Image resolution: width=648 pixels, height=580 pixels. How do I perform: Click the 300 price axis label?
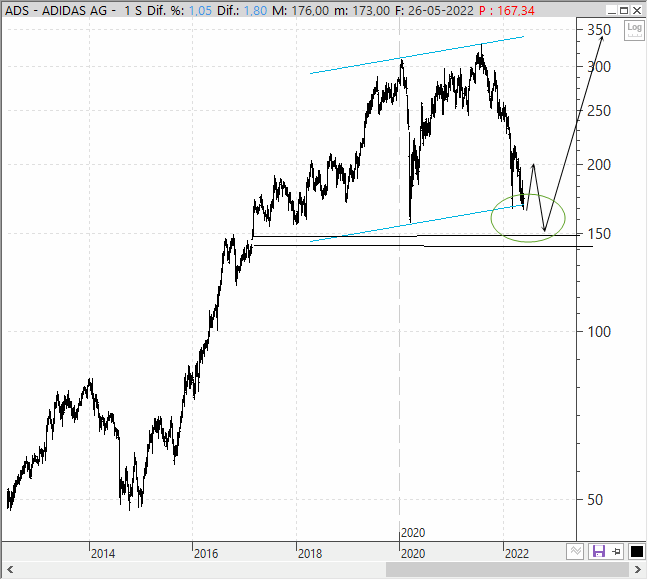coord(599,67)
